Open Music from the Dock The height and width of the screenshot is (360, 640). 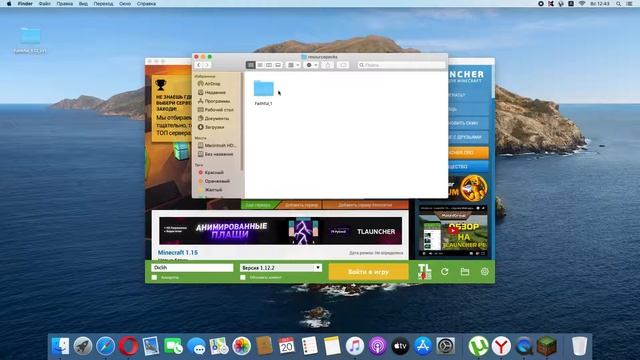355,346
